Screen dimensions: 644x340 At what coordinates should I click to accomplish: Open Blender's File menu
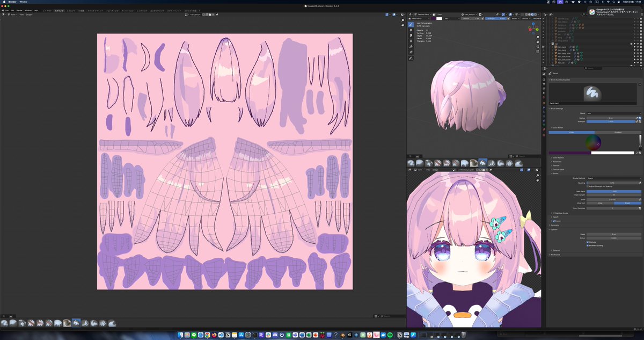click(x=7, y=10)
